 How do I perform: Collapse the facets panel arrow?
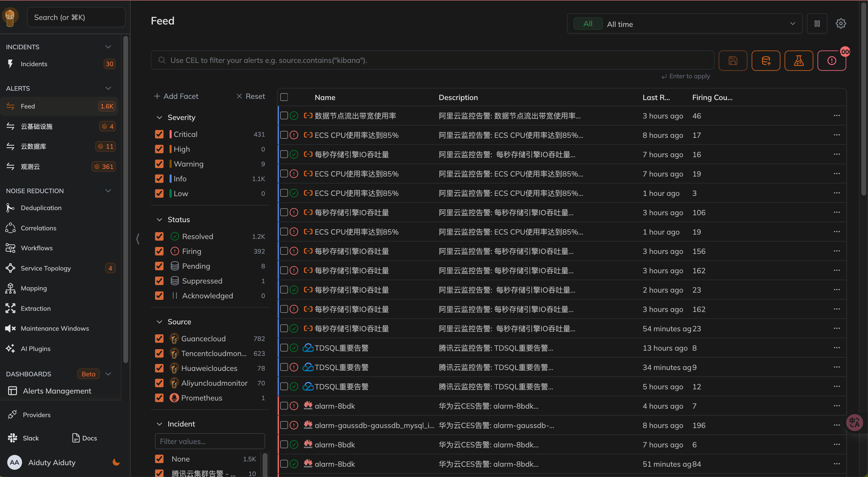tap(138, 239)
